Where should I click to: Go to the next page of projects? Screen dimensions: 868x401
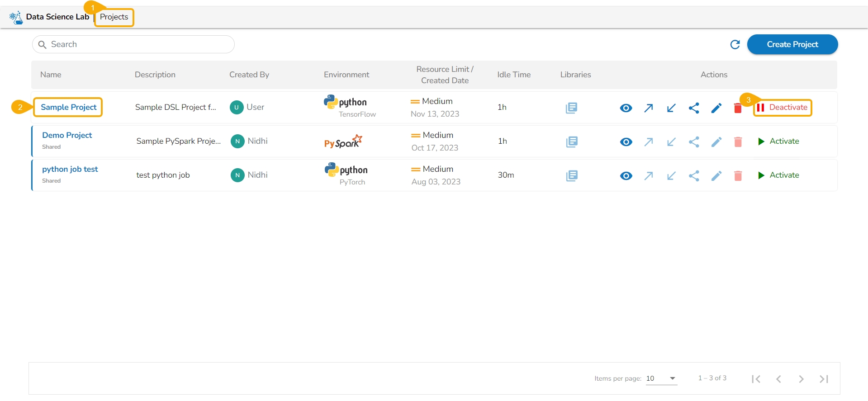[801, 379]
